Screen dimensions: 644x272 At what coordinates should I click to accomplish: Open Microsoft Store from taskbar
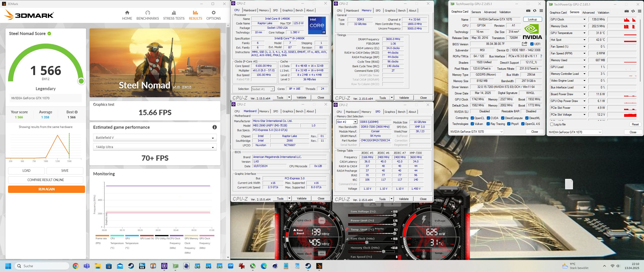pos(109,266)
